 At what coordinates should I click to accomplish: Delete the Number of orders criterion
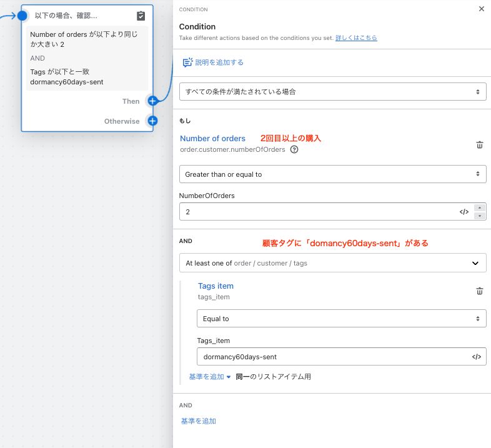click(x=479, y=145)
